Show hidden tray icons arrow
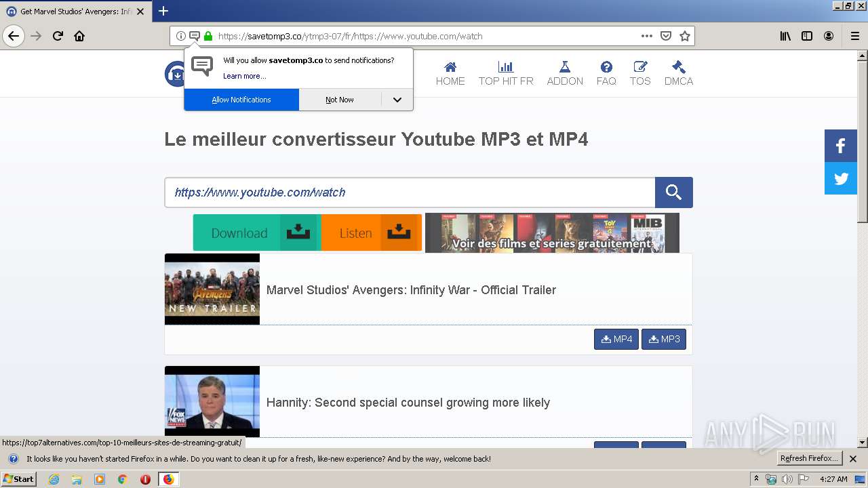This screenshot has width=868, height=488. coord(756,479)
